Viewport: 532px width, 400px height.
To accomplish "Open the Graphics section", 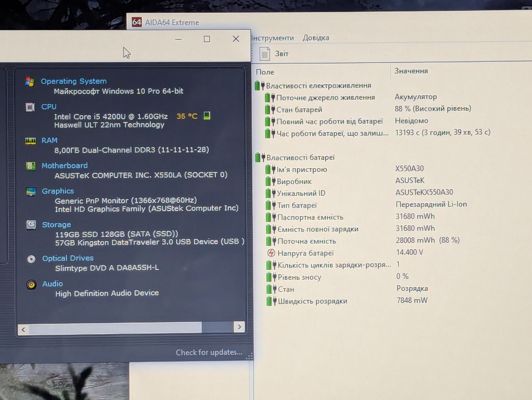I will pyautogui.click(x=58, y=191).
